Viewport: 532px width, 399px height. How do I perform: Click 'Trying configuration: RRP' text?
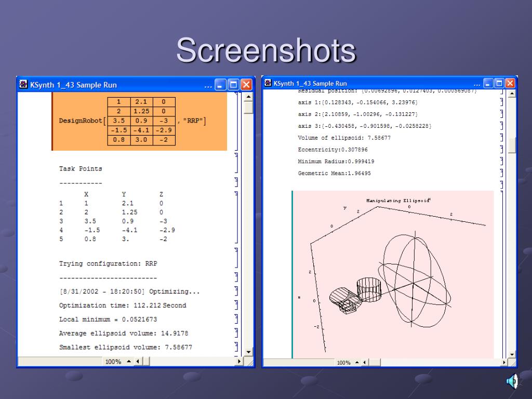point(108,263)
